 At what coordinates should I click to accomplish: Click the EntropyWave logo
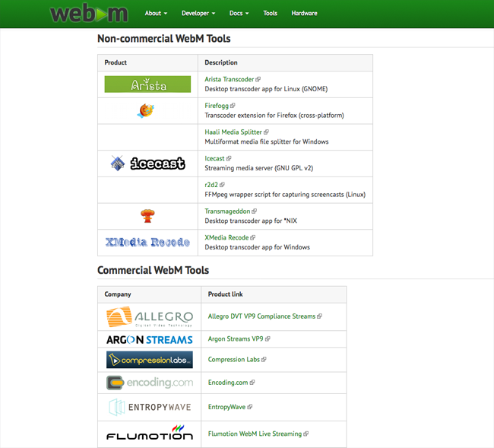(150, 407)
